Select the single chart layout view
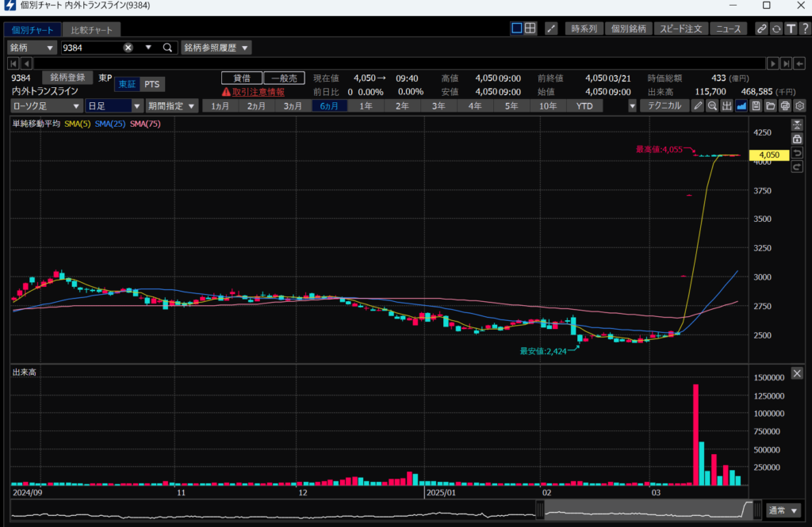 click(517, 29)
